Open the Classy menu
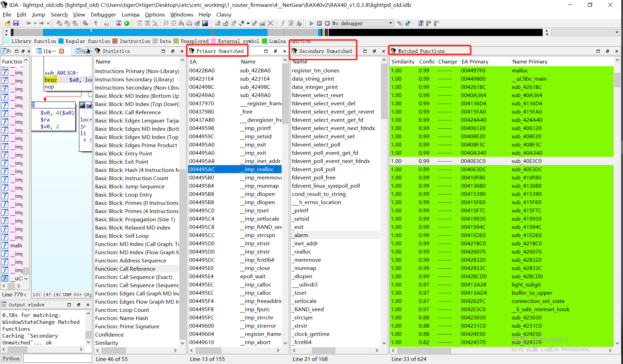Image resolution: width=623 pixels, height=364 pixels. (x=224, y=14)
